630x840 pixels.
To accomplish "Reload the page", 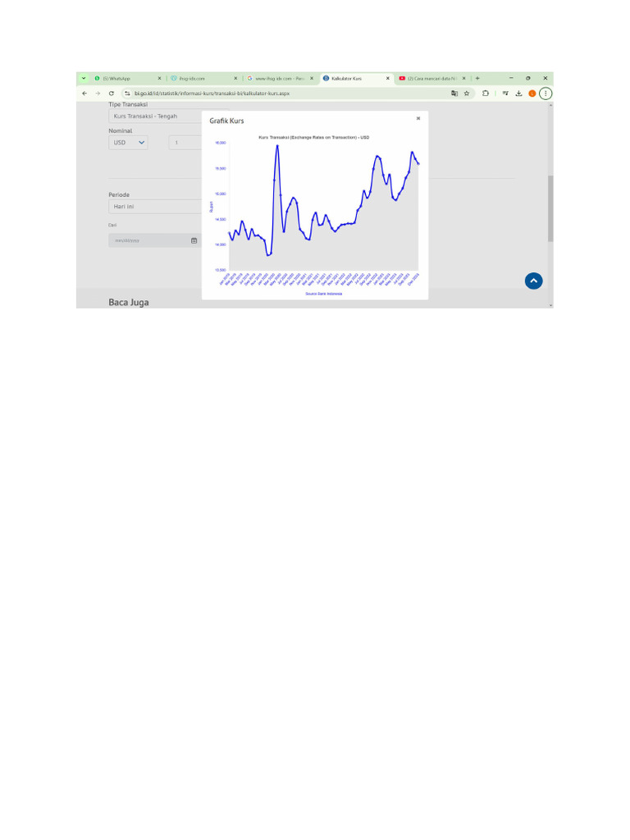I will click(x=111, y=94).
